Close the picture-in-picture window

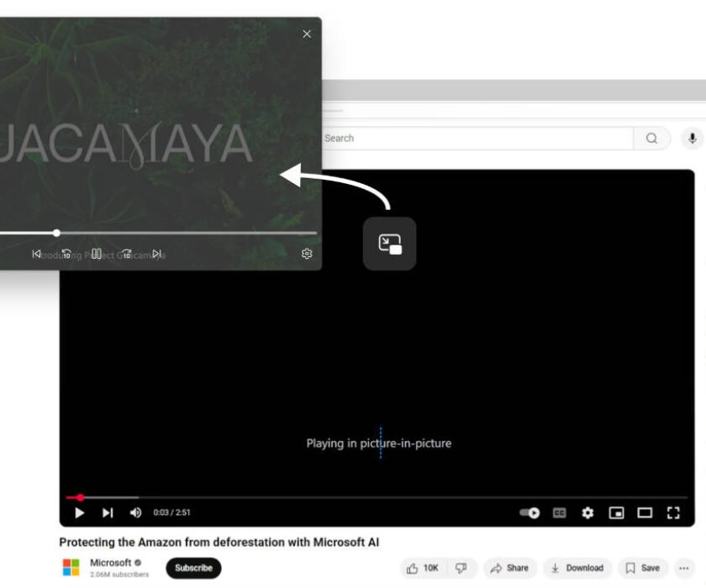pos(307,34)
